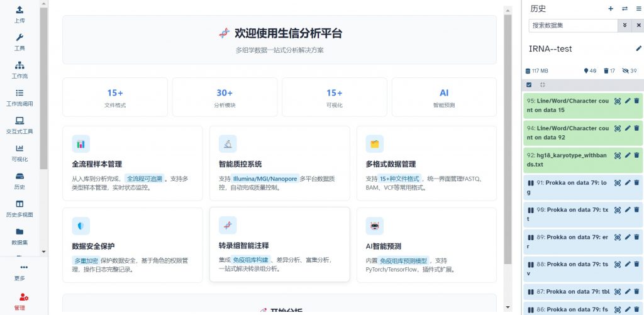Click the 转录组智能注释 feature card
The height and width of the screenshot is (315, 644).
click(x=279, y=245)
